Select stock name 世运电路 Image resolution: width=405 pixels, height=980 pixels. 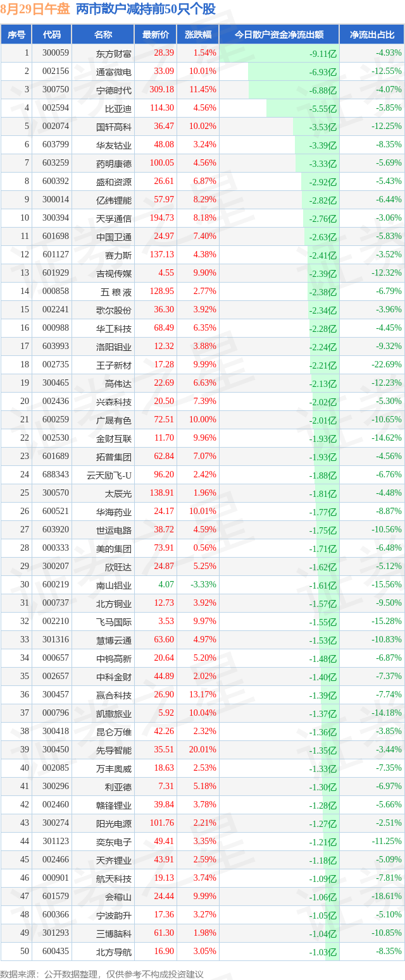point(114,530)
